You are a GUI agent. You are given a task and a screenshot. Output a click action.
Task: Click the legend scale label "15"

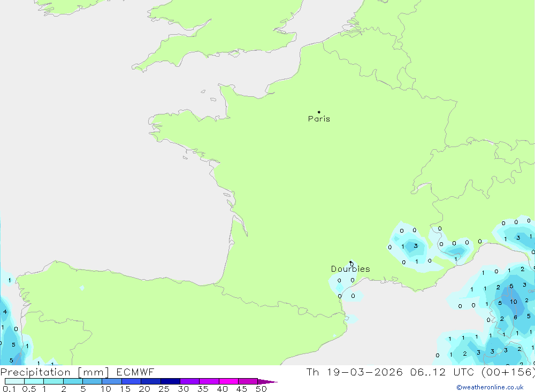pos(125,389)
